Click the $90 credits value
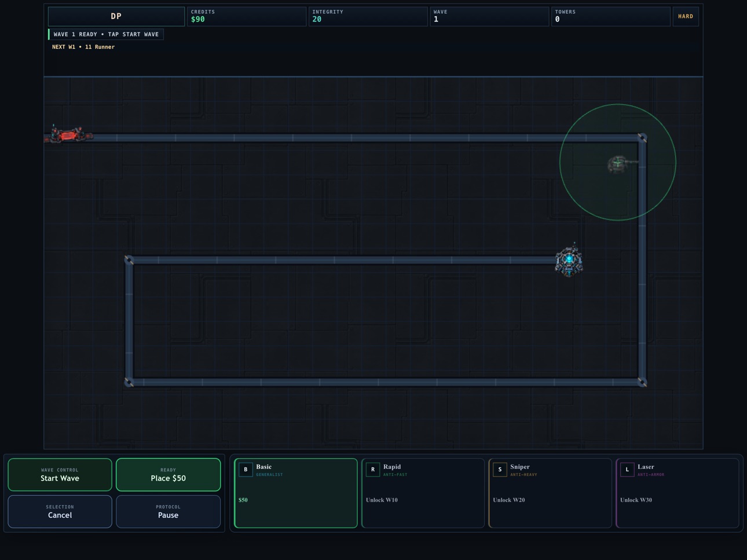 [198, 20]
